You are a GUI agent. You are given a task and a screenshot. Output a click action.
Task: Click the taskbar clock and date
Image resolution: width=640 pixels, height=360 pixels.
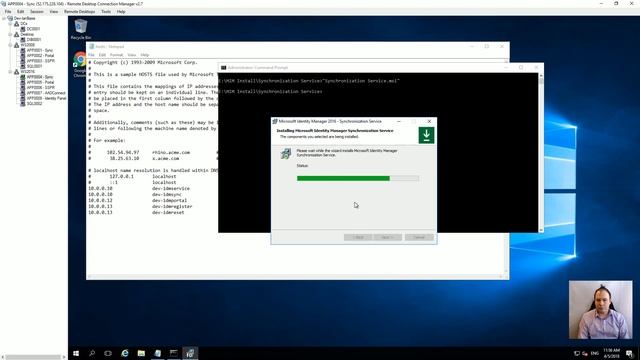611,353
